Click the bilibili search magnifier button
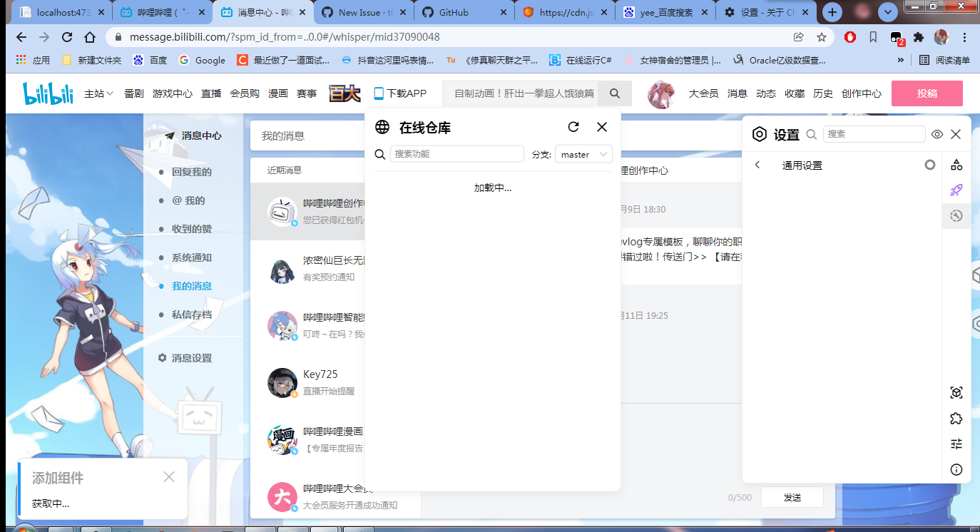This screenshot has height=532, width=980. click(x=614, y=93)
